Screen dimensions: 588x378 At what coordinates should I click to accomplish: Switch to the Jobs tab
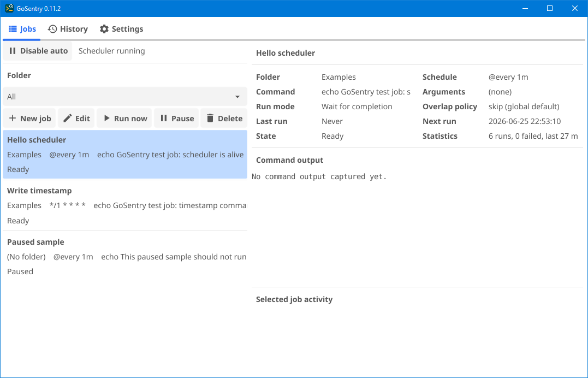click(x=22, y=29)
